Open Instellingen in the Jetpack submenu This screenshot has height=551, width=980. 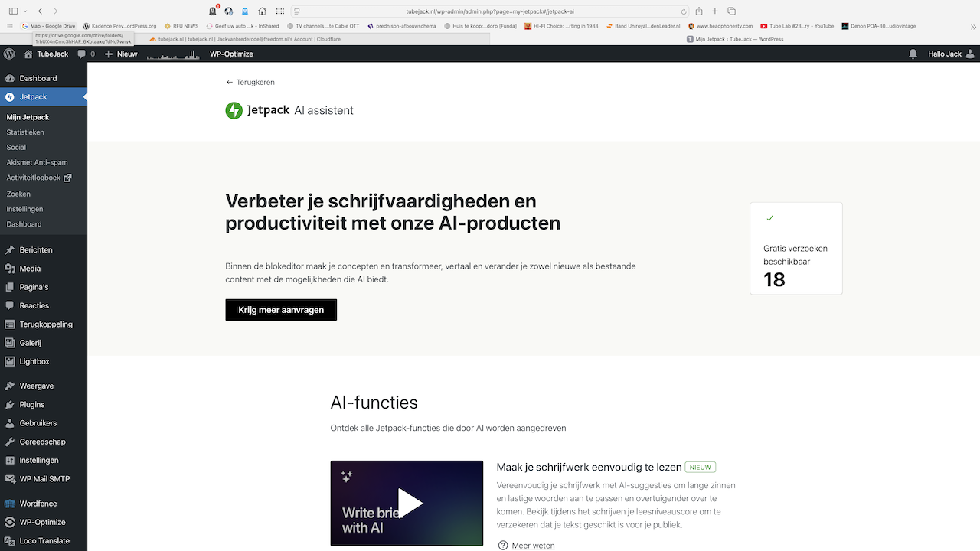tap(24, 209)
